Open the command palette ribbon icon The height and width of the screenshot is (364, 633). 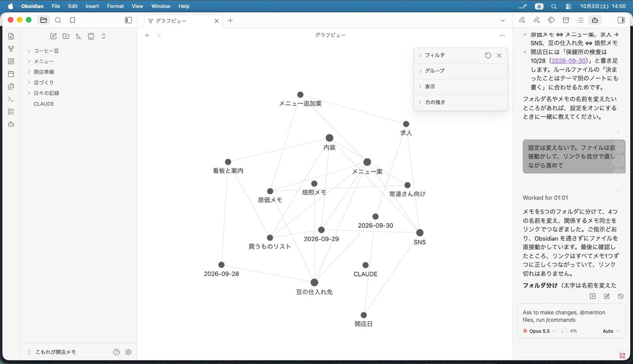11,99
